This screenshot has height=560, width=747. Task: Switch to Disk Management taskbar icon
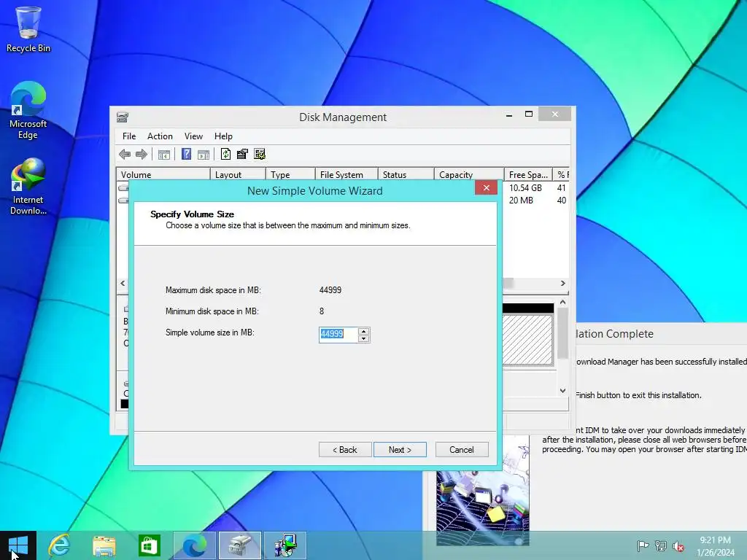[239, 545]
